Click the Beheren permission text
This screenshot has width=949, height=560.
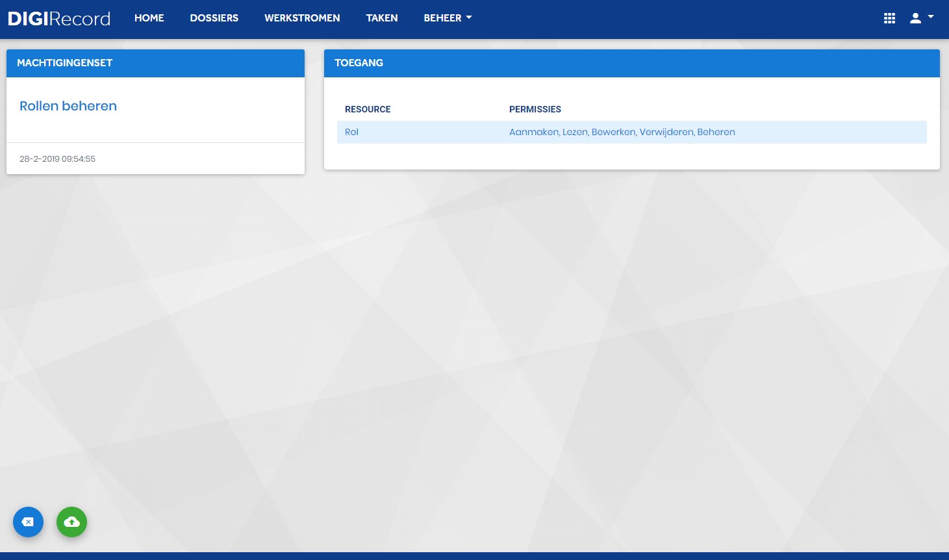tap(716, 132)
